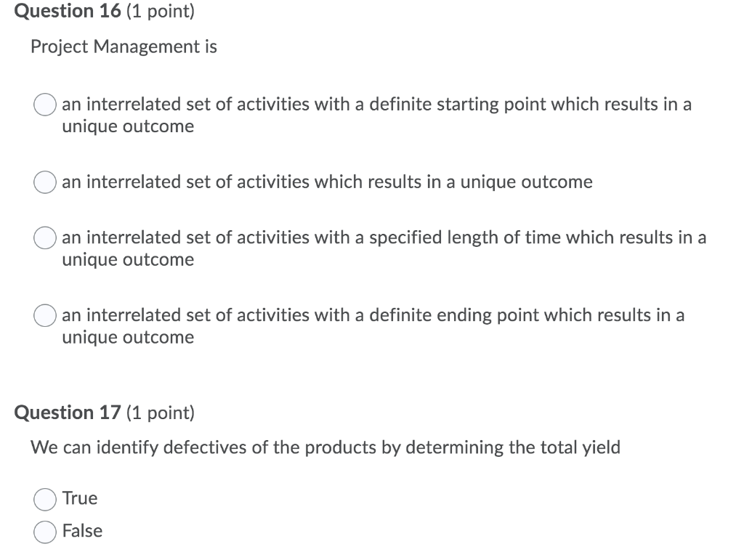The image size is (744, 560).
Task: Click the Question 16 heading
Action: tap(65, 11)
